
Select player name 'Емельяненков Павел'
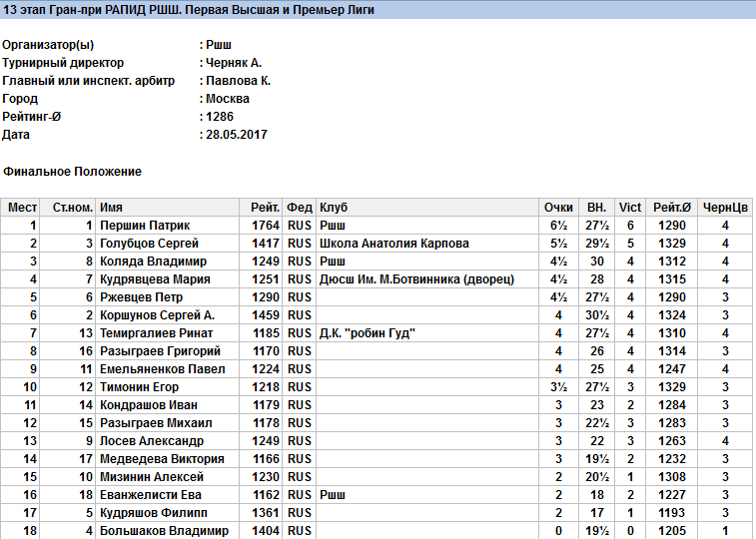coord(163,369)
